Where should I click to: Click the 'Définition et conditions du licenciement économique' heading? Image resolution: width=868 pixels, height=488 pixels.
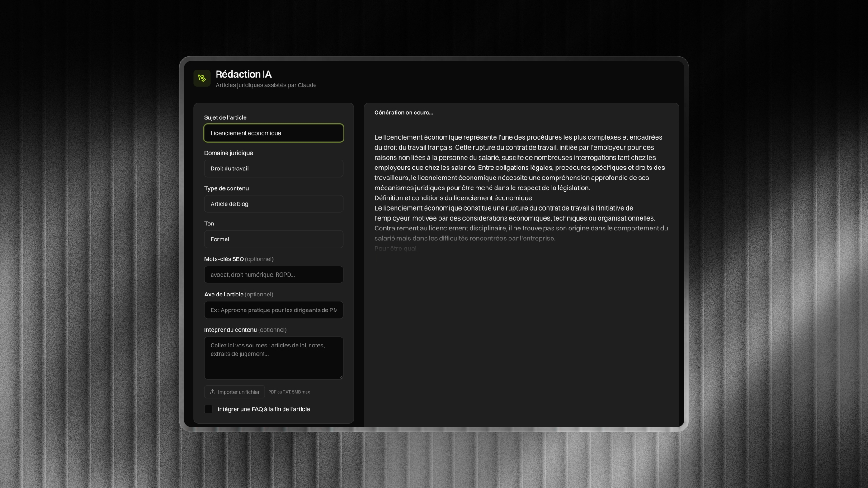point(453,198)
